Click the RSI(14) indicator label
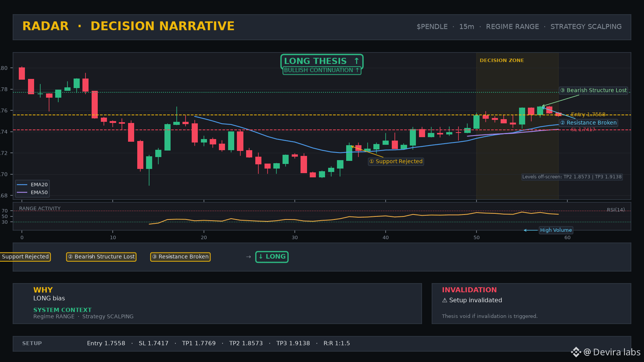 point(616,210)
